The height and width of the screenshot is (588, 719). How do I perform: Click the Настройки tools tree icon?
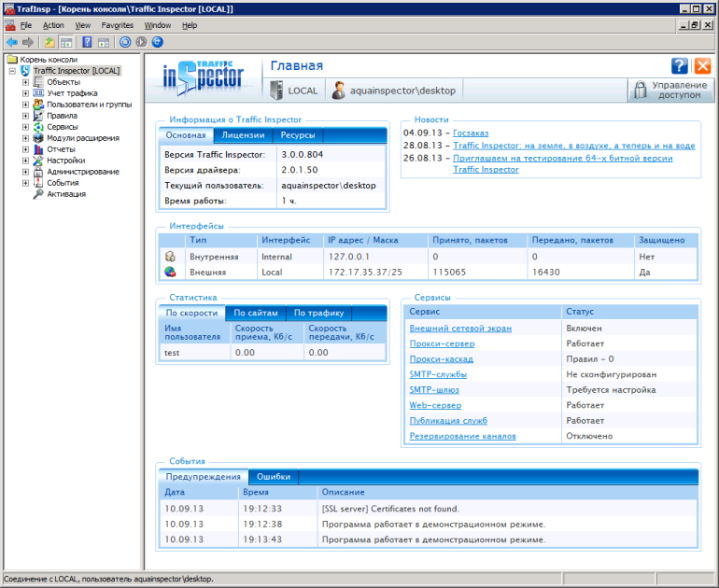[x=38, y=161]
